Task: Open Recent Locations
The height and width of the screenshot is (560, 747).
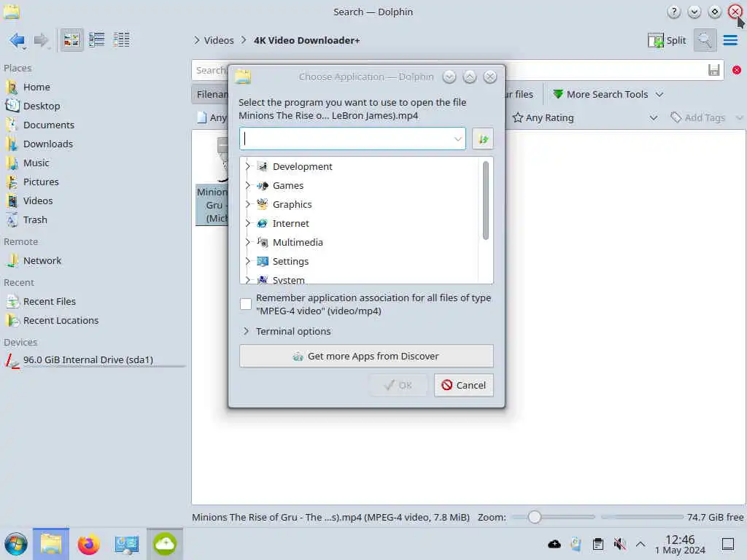Action: coord(61,321)
